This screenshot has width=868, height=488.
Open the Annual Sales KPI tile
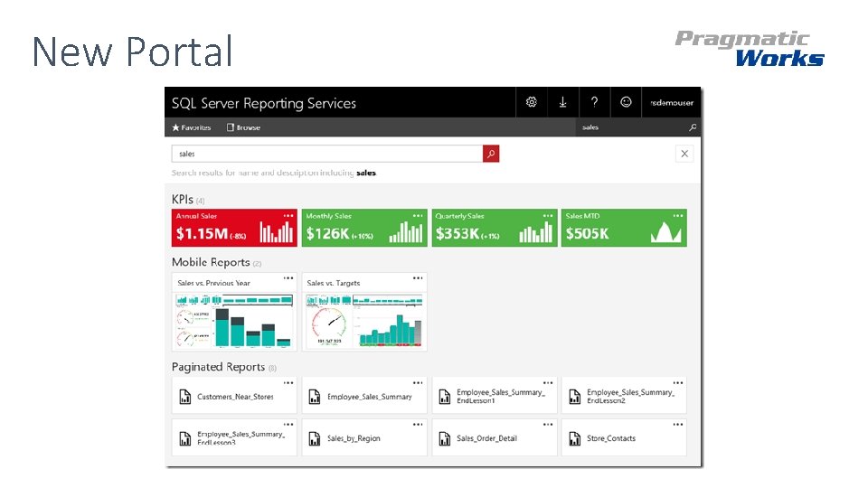click(234, 228)
